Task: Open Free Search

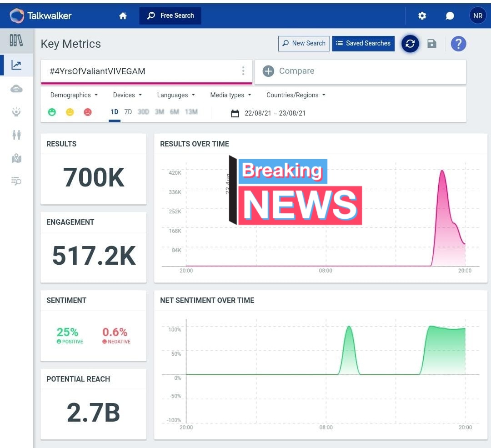Action: tap(170, 15)
